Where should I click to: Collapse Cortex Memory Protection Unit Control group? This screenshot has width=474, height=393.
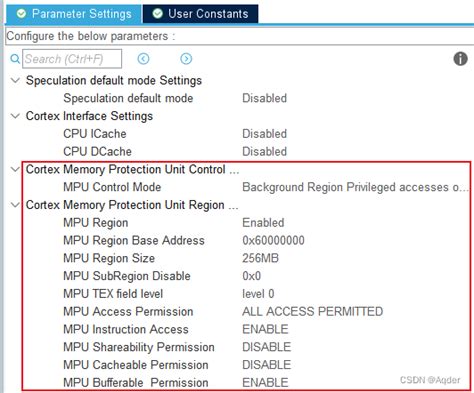pos(15,169)
